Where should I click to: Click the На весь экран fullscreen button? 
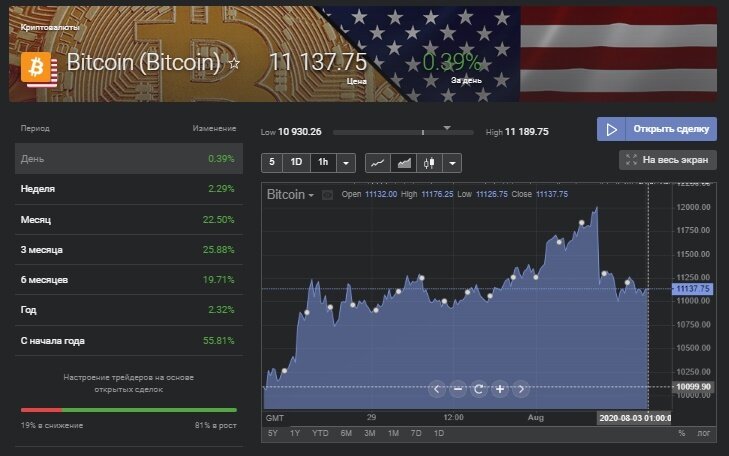point(668,159)
